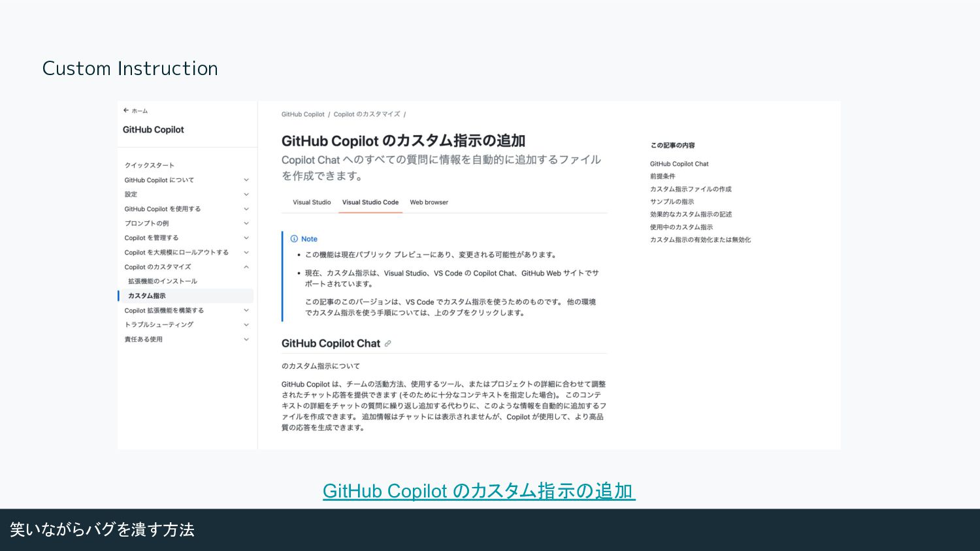
Task: Switch to the Visual Studio tab
Action: tap(312, 202)
